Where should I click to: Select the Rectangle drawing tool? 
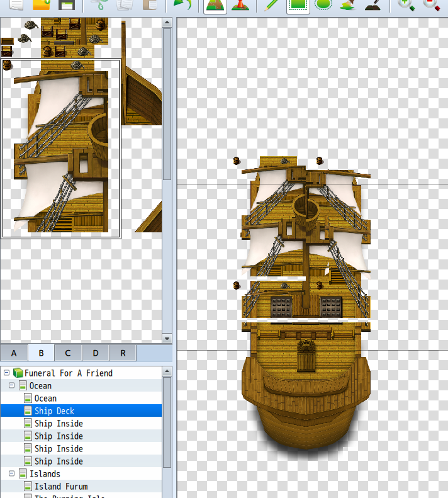tap(298, 4)
